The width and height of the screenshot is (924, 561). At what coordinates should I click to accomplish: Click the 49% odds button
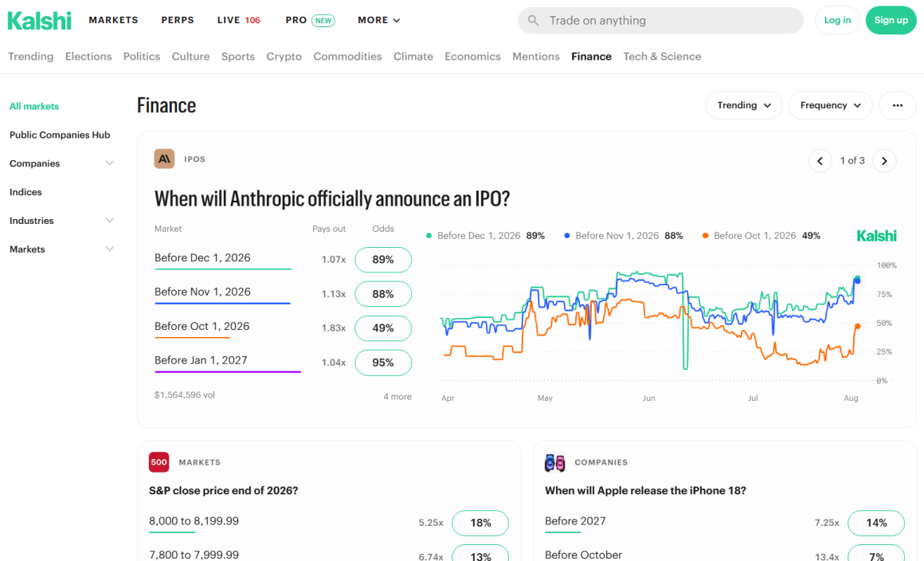tap(383, 328)
